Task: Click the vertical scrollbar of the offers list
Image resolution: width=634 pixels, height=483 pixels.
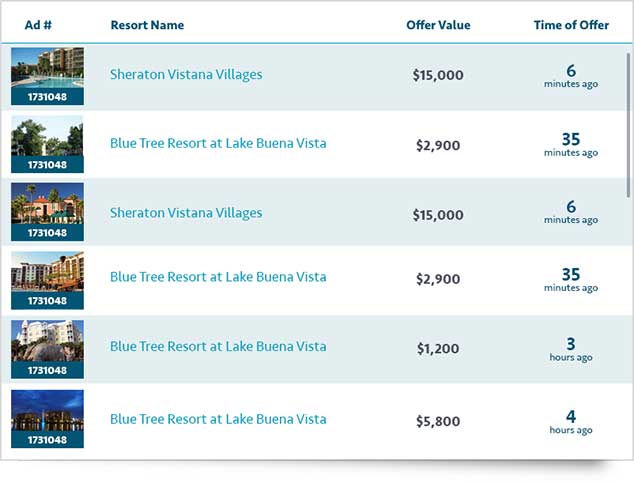Action: click(628, 90)
